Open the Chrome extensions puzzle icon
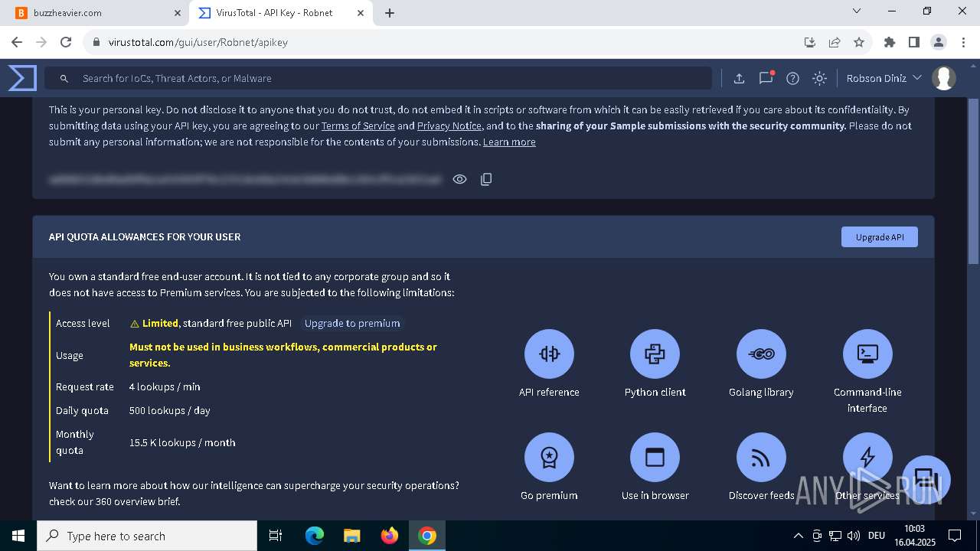This screenshot has width=980, height=551. 890,42
